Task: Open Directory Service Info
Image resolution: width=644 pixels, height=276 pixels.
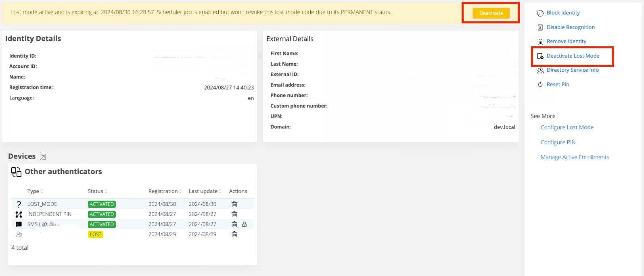Action: click(x=572, y=70)
